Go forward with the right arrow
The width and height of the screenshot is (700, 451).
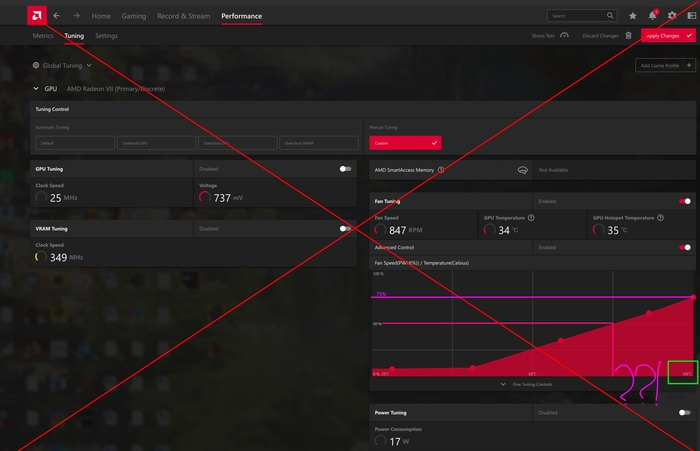coord(76,16)
